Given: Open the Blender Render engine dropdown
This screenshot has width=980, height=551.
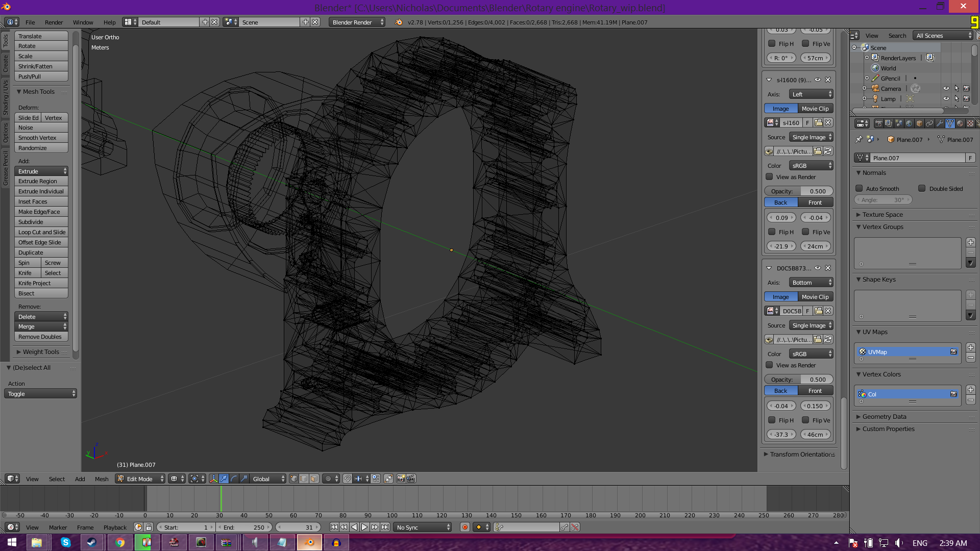Looking at the screenshot, I should click(x=357, y=22).
